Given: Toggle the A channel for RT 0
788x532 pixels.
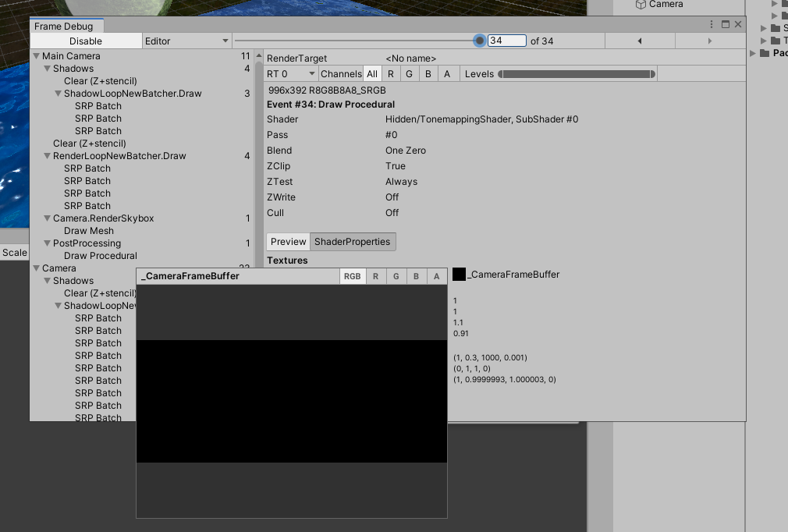Looking at the screenshot, I should tap(447, 73).
